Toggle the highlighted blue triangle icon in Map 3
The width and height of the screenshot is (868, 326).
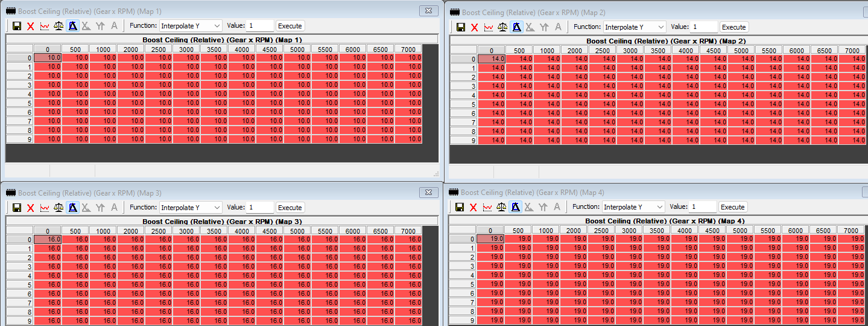tap(72, 208)
